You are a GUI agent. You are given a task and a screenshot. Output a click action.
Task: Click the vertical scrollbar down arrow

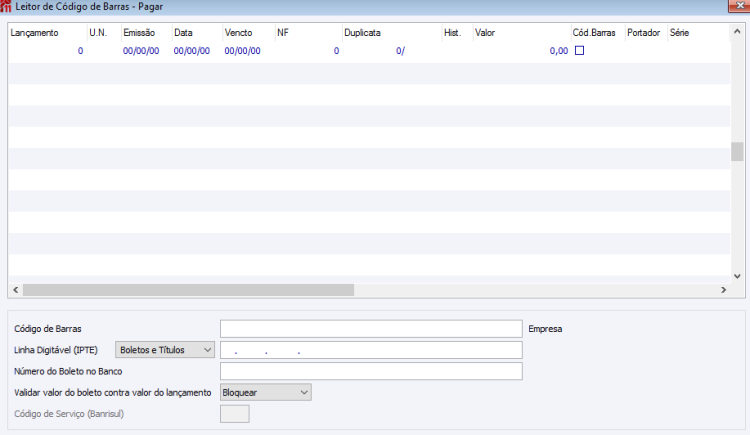pyautogui.click(x=737, y=276)
